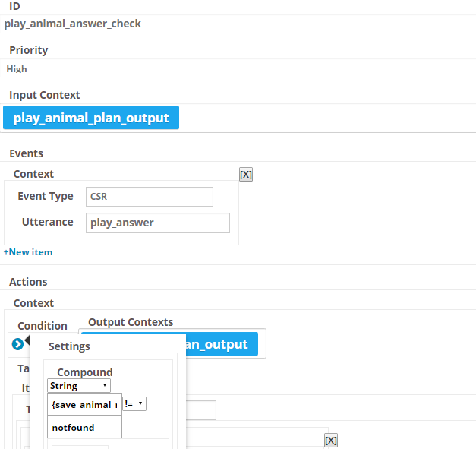Click the {save_animal_ condition value field
476x449 pixels.
(85, 404)
